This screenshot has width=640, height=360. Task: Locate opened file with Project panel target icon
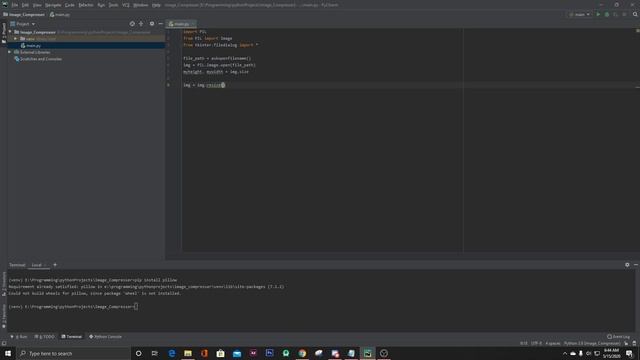coord(132,24)
